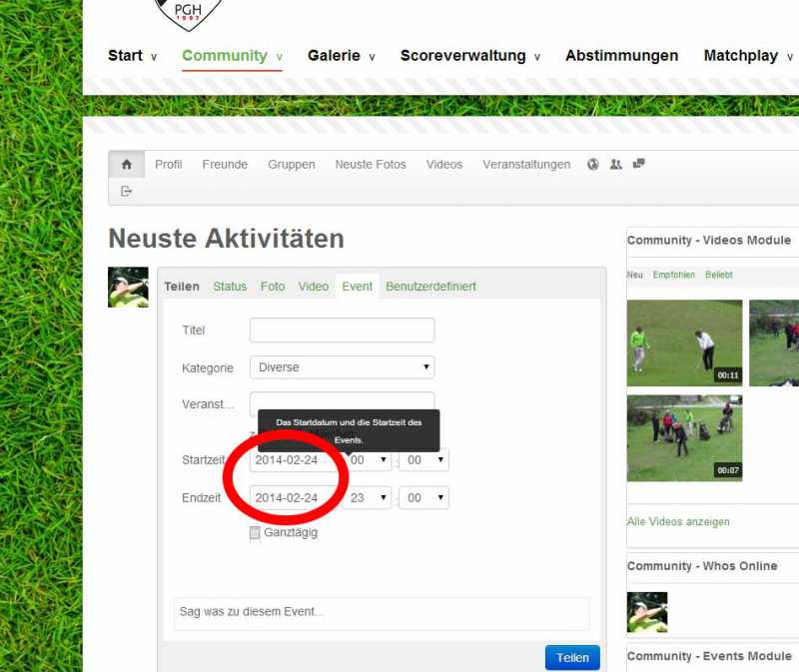Click the Neuste Aktivitäten heading
Image resolution: width=799 pixels, height=672 pixels.
(x=227, y=239)
